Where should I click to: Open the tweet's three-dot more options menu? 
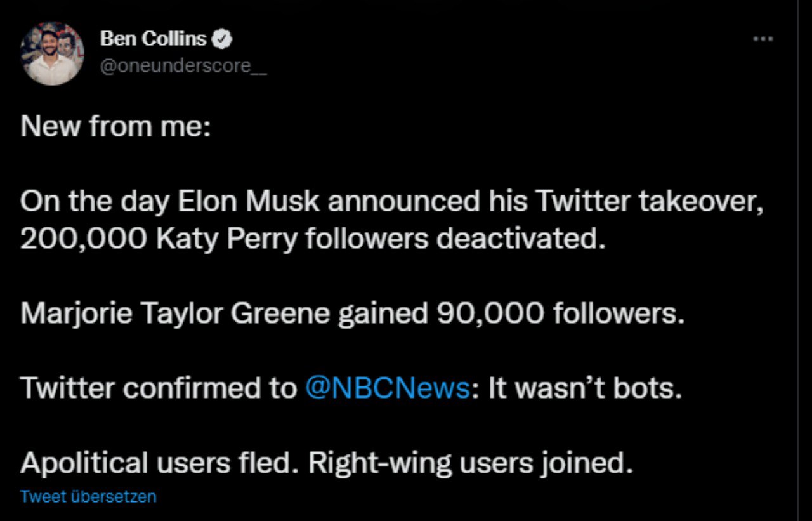(763, 39)
